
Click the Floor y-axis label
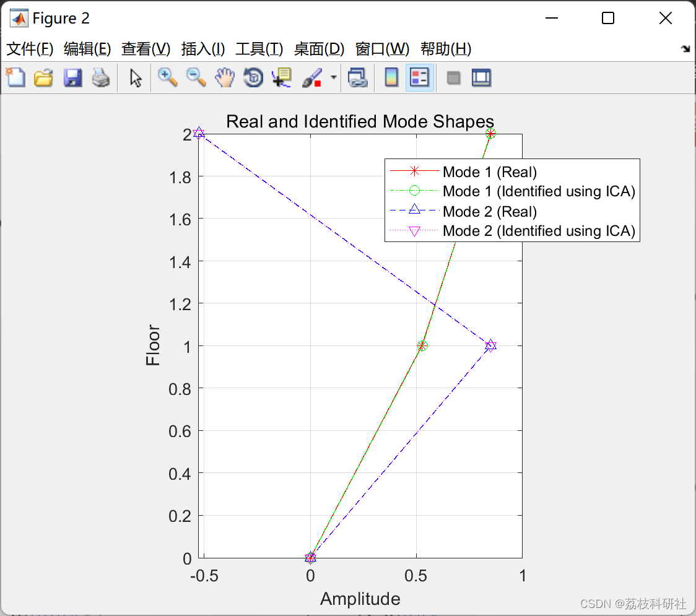click(x=153, y=345)
